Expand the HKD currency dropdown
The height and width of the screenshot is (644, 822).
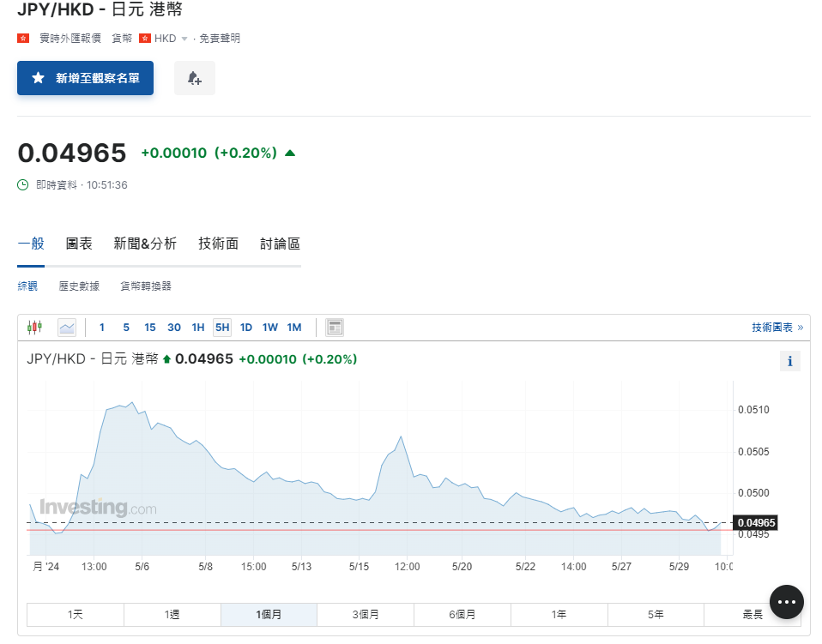click(x=184, y=39)
